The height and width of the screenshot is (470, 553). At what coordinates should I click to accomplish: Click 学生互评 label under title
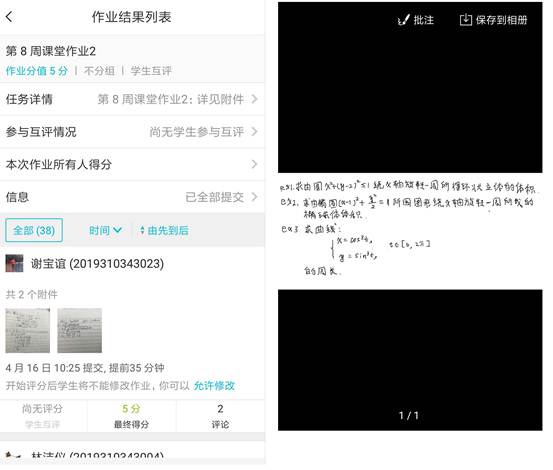151,71
